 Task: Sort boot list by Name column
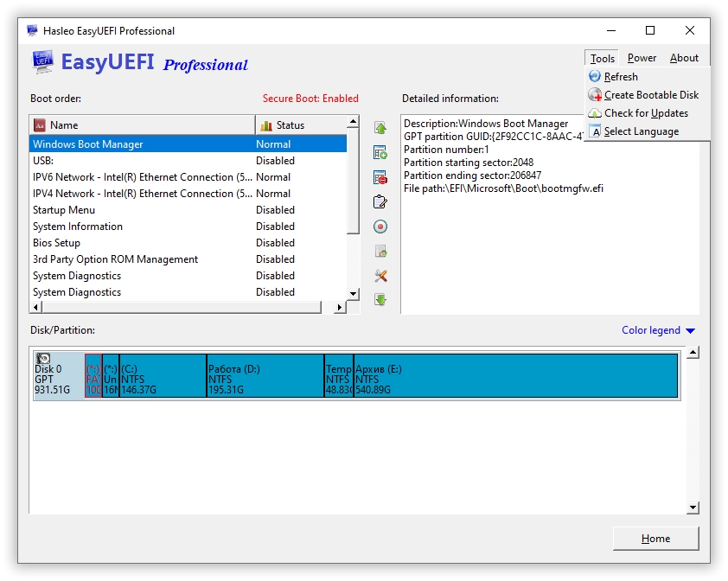click(143, 124)
